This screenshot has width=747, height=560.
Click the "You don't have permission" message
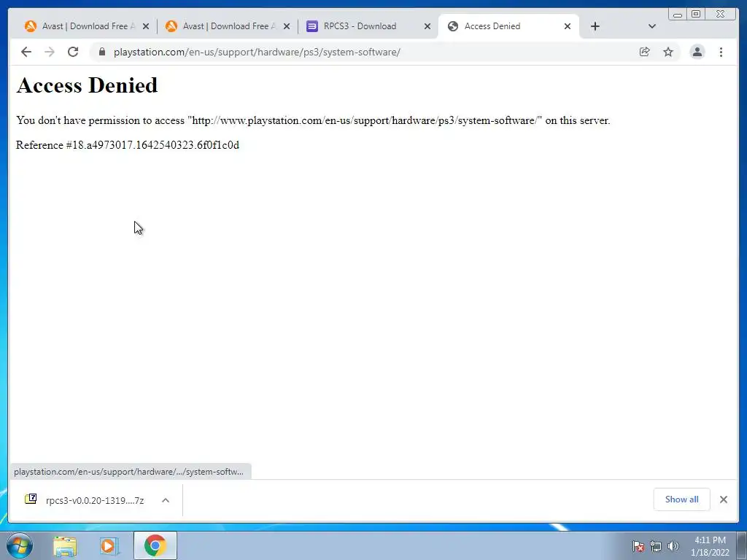click(313, 120)
